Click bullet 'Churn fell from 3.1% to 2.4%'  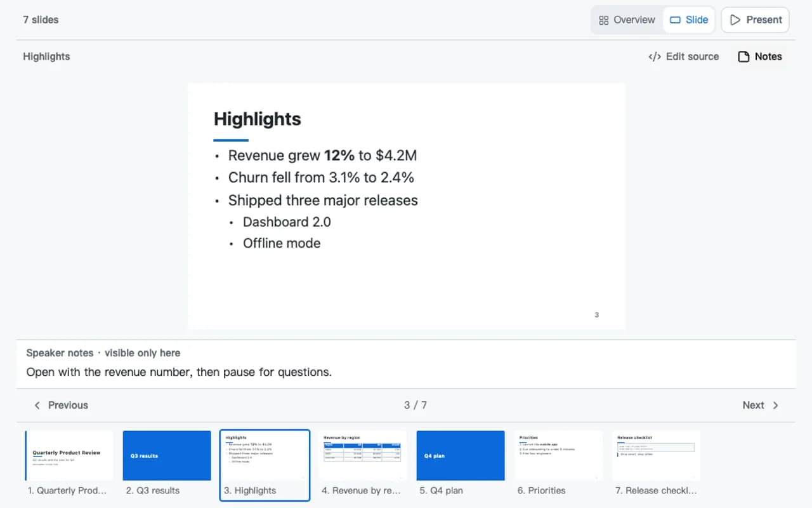click(321, 178)
